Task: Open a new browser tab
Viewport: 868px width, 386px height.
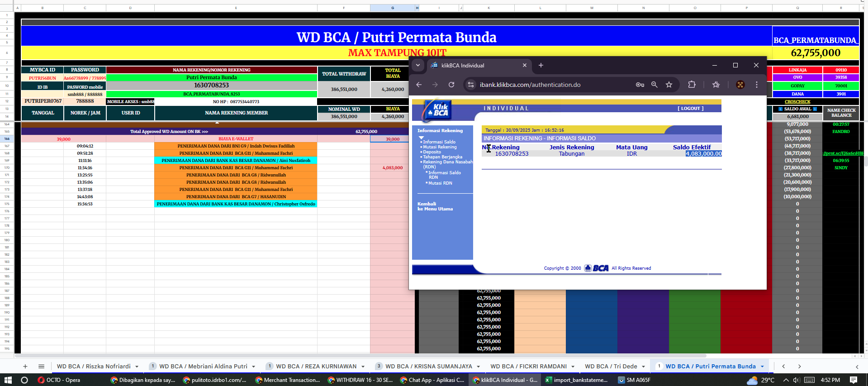Action: [x=541, y=65]
